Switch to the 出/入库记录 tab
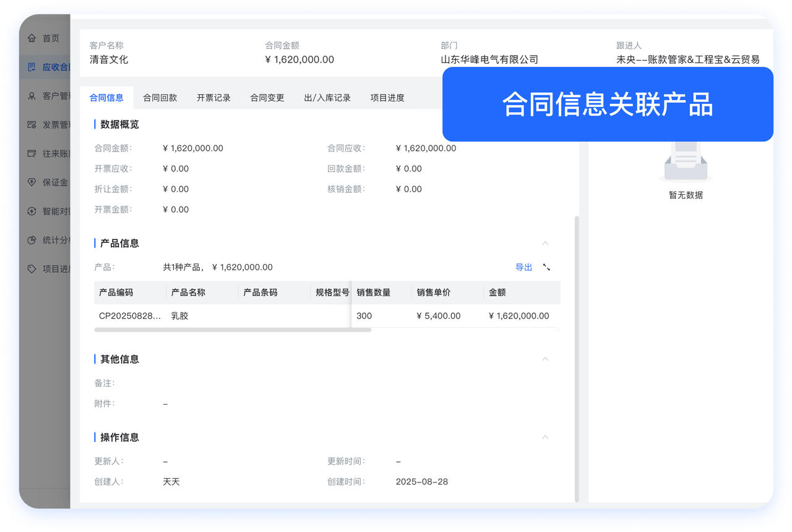The height and width of the screenshot is (532, 792). click(x=327, y=98)
